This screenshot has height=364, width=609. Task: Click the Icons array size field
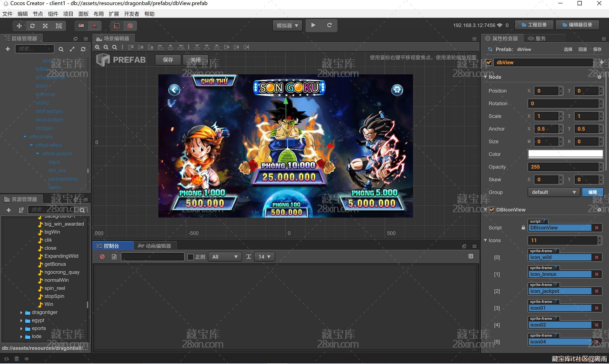click(x=562, y=240)
